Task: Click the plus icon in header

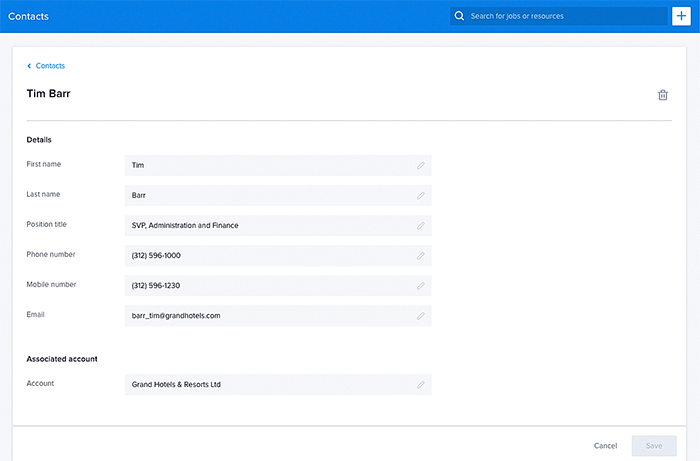Action: [x=681, y=16]
